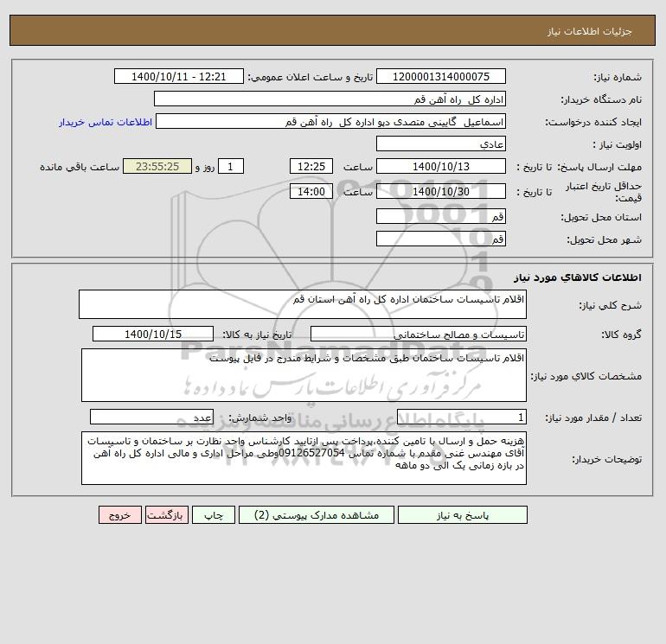Click the بازگشت back button
This screenshot has height=644, width=666.
pyautogui.click(x=166, y=515)
